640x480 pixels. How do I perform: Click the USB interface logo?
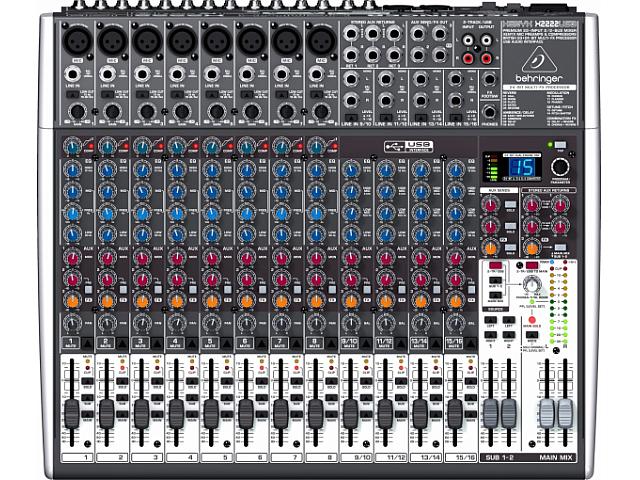[408, 148]
